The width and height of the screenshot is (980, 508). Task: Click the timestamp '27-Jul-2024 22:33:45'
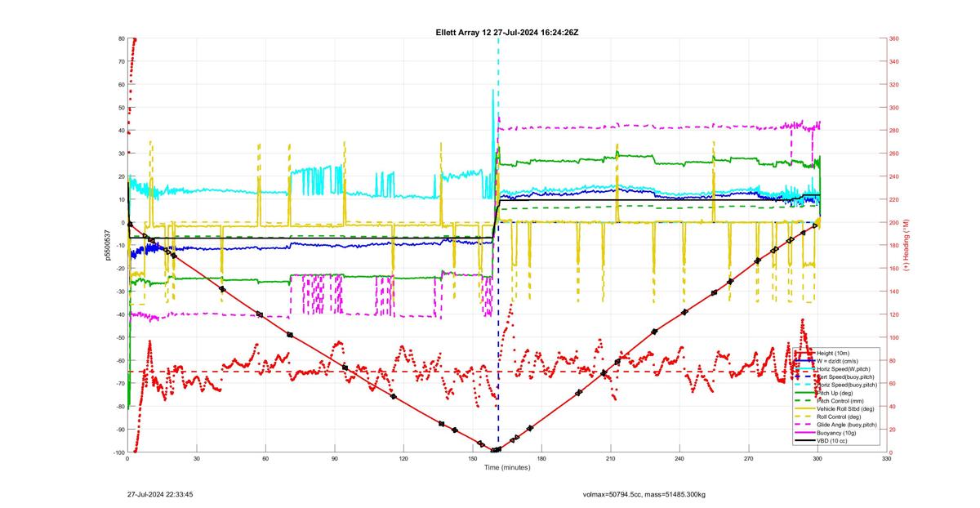160,494
